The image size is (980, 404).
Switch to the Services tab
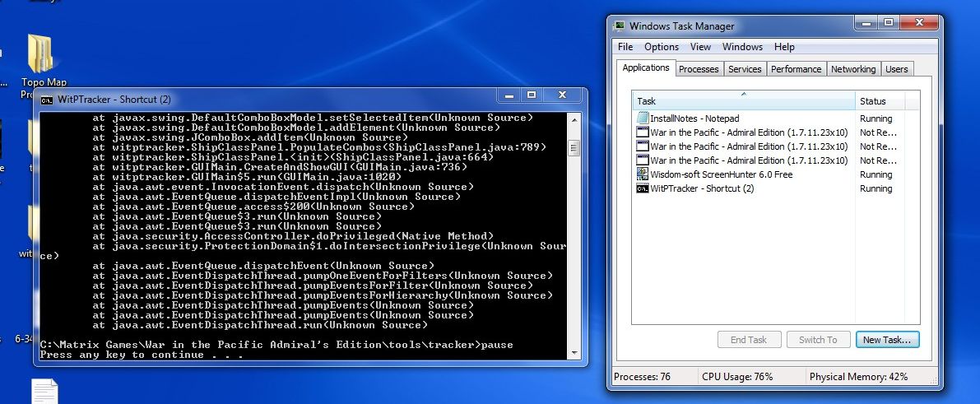click(745, 69)
